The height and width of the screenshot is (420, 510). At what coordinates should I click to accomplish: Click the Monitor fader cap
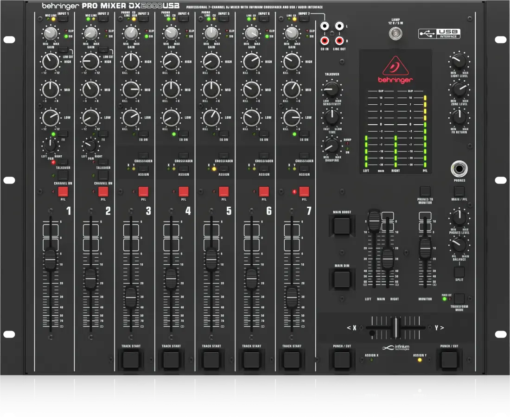click(425, 248)
